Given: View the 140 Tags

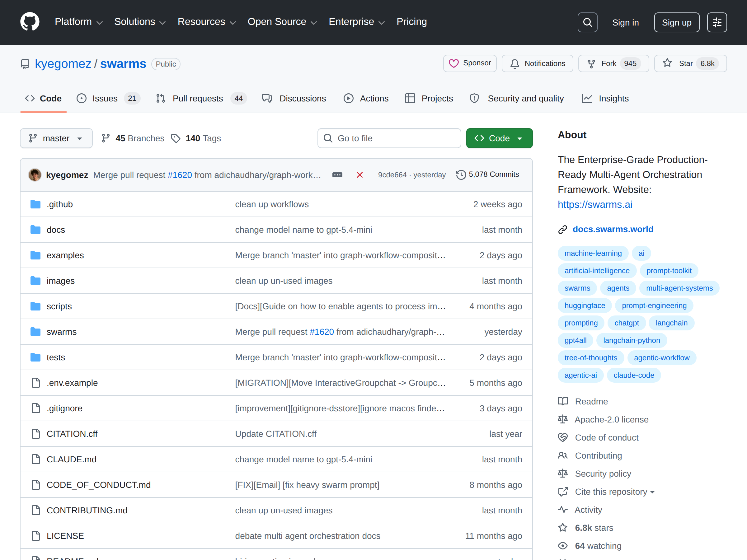Looking at the screenshot, I should 196,138.
